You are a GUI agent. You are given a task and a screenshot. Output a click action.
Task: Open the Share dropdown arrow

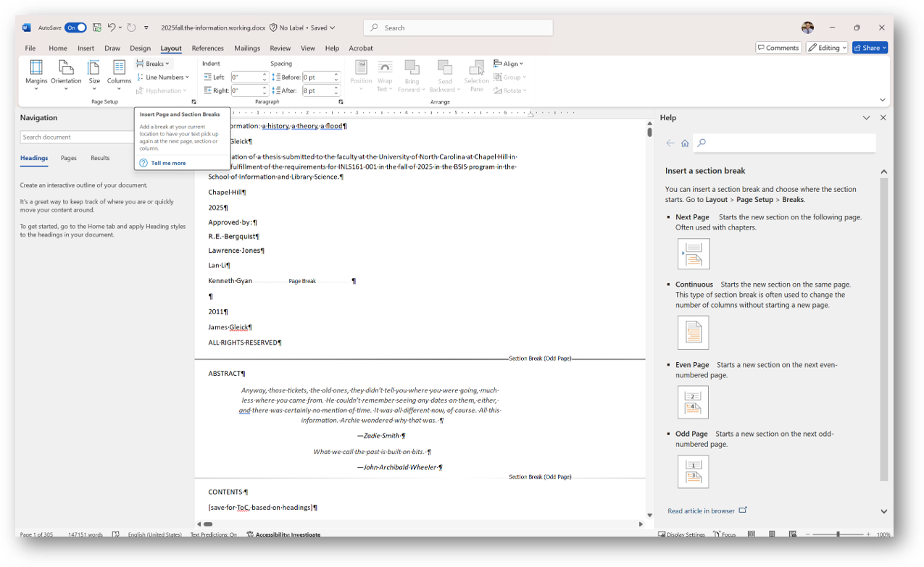[883, 47]
